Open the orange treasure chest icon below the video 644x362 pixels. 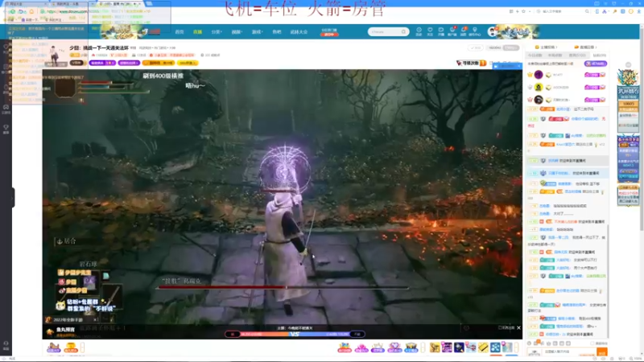click(x=71, y=348)
